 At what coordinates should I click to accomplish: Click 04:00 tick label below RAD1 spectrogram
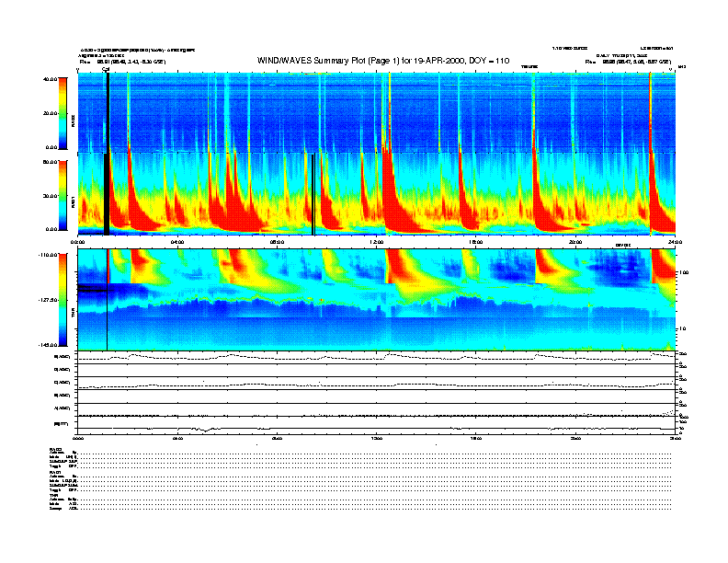point(177,242)
